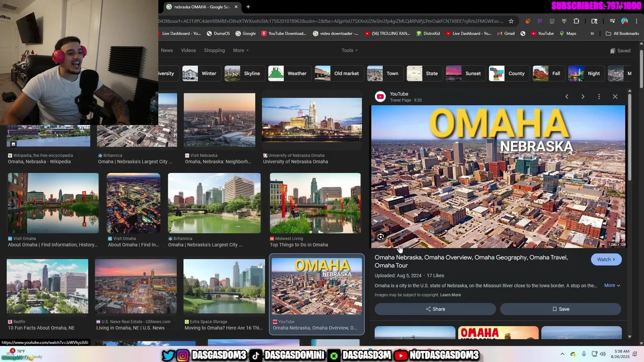Go to next image in preview panel
Image resolution: width=644 pixels, height=362 pixels.
point(583,97)
